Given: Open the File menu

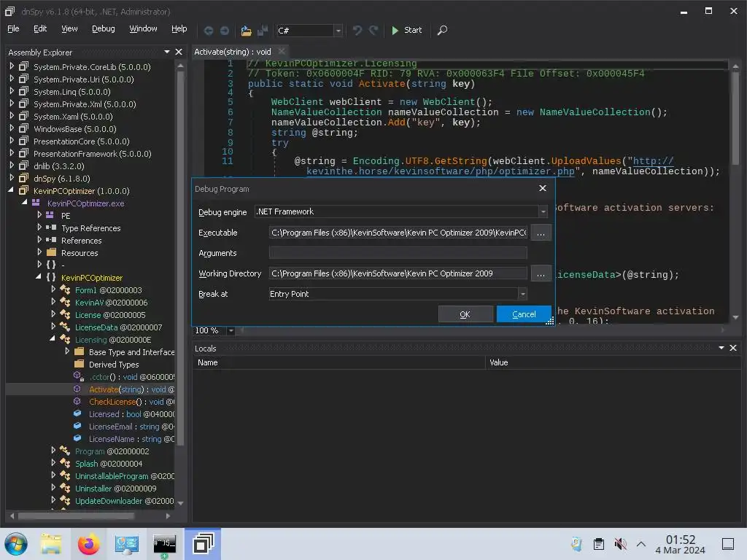Looking at the screenshot, I should click(13, 29).
